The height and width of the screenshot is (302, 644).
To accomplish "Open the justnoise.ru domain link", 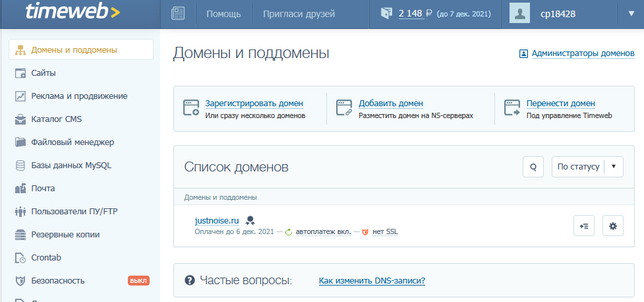I will pos(217,221).
